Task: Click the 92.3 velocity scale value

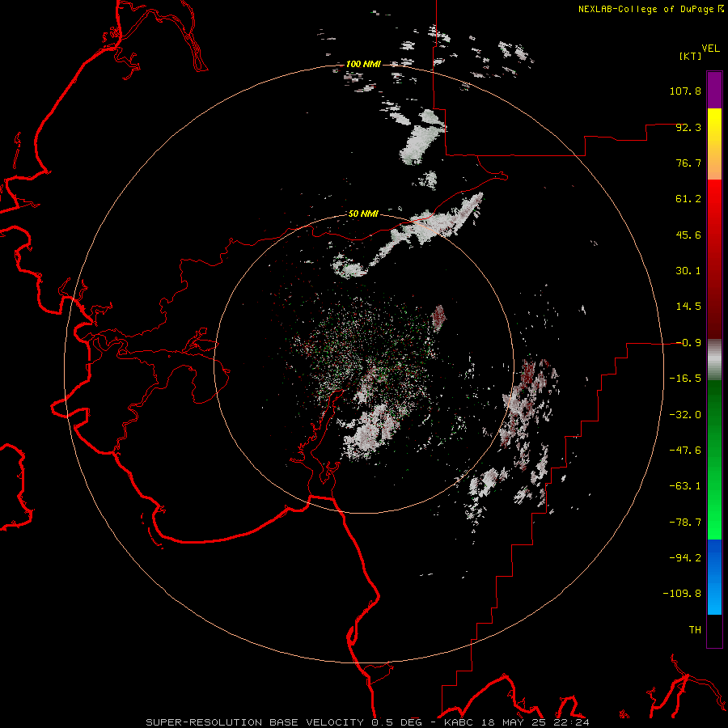Action: [x=688, y=127]
